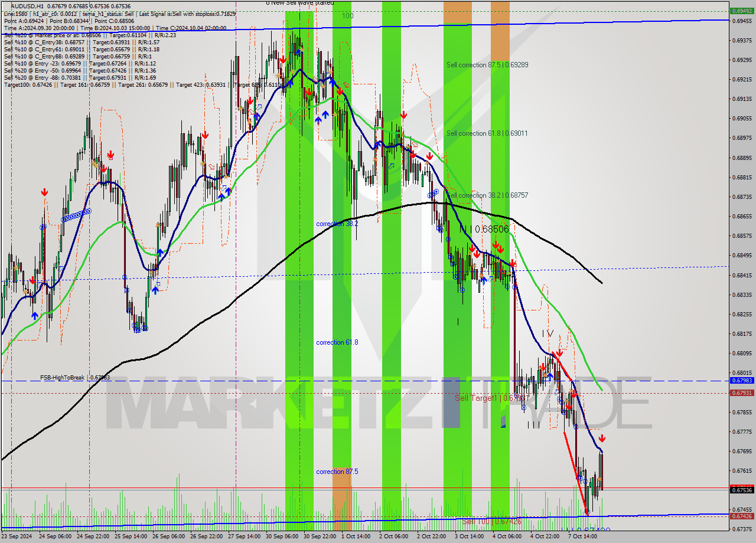Click 0.68255 on the price scale
This screenshot has height=543, width=756.
(742, 314)
